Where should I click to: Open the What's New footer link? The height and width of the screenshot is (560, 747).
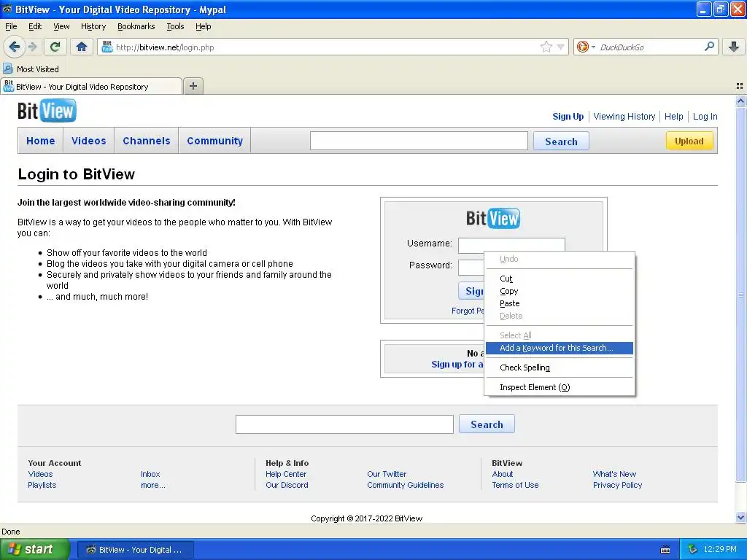(x=614, y=474)
